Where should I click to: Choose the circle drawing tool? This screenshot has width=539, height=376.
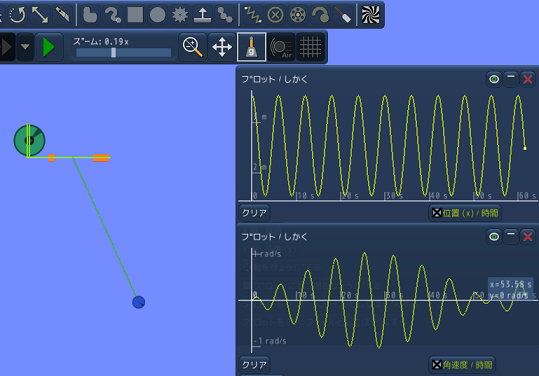pos(158,15)
